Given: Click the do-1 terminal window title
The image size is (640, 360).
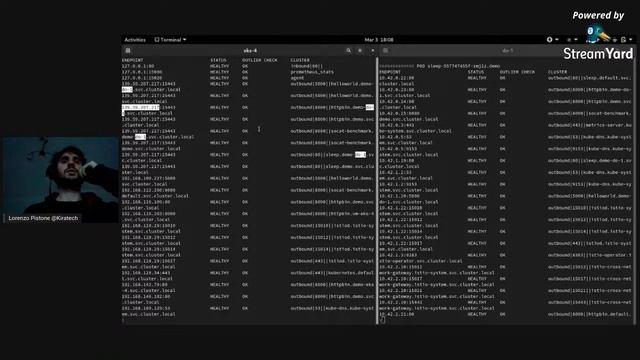Looking at the screenshot, I should [x=507, y=51].
